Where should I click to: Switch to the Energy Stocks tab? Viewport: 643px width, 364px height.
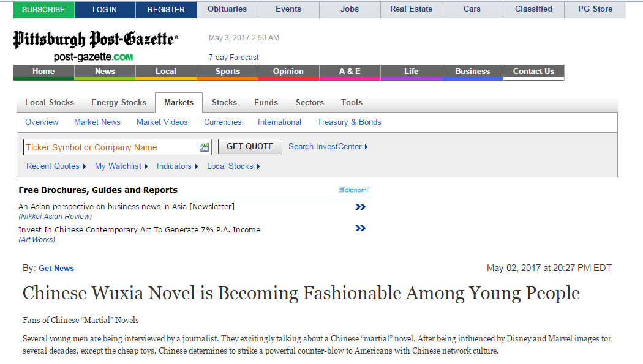[x=119, y=102]
